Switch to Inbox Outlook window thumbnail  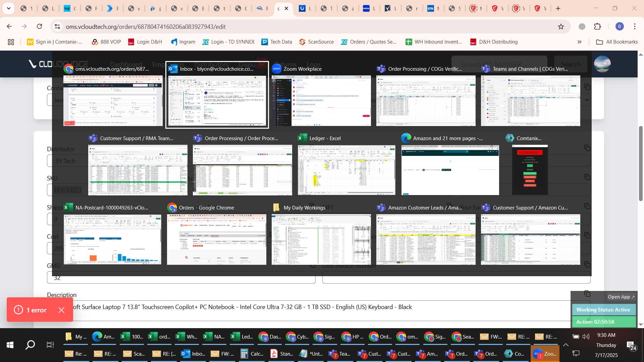click(217, 95)
